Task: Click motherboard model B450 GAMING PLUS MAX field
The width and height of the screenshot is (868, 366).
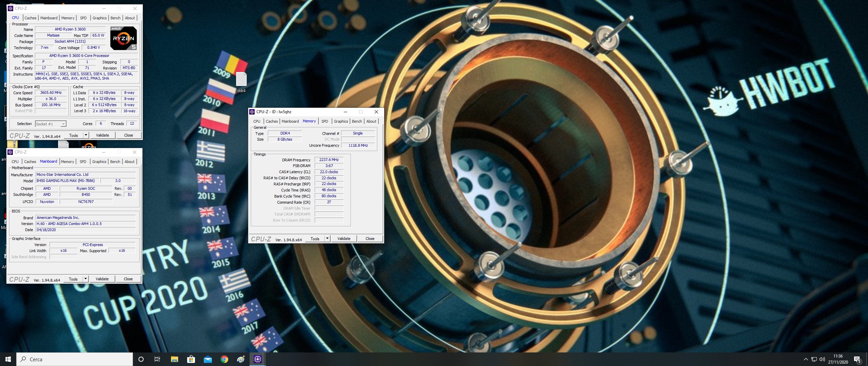Action: [68, 181]
